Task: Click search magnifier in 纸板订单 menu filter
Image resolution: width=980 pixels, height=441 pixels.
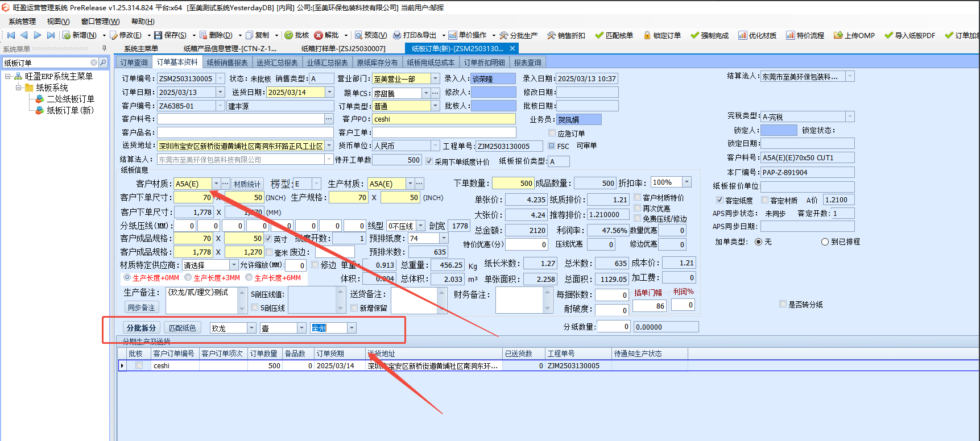Action: point(103,63)
